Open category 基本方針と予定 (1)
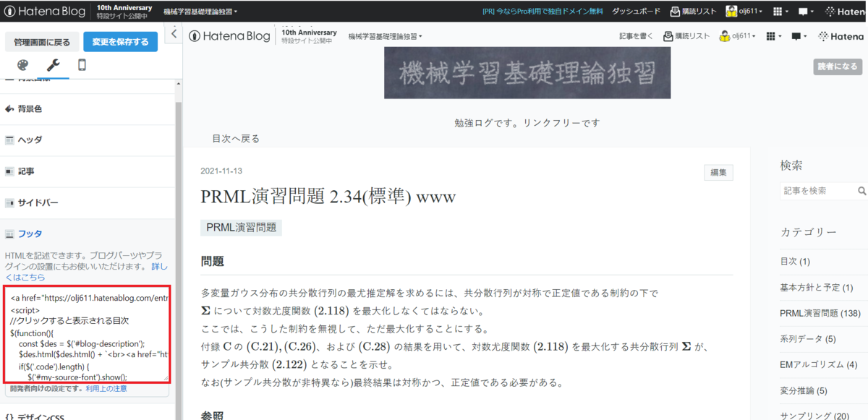Viewport: 868px width, 420px height. (x=817, y=287)
